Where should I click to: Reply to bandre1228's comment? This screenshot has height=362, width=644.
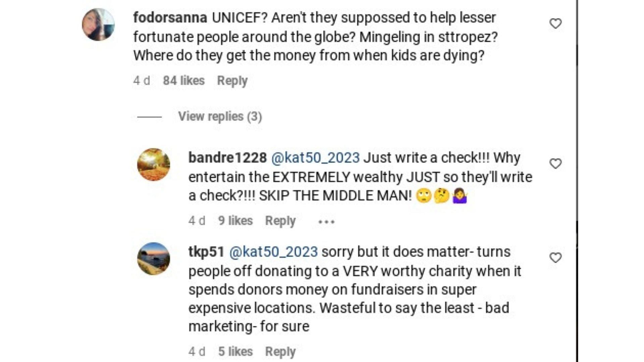(280, 221)
